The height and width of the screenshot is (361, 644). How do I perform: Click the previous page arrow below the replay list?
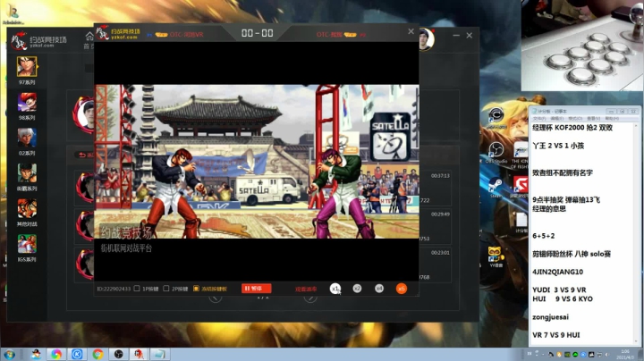pos(216,298)
